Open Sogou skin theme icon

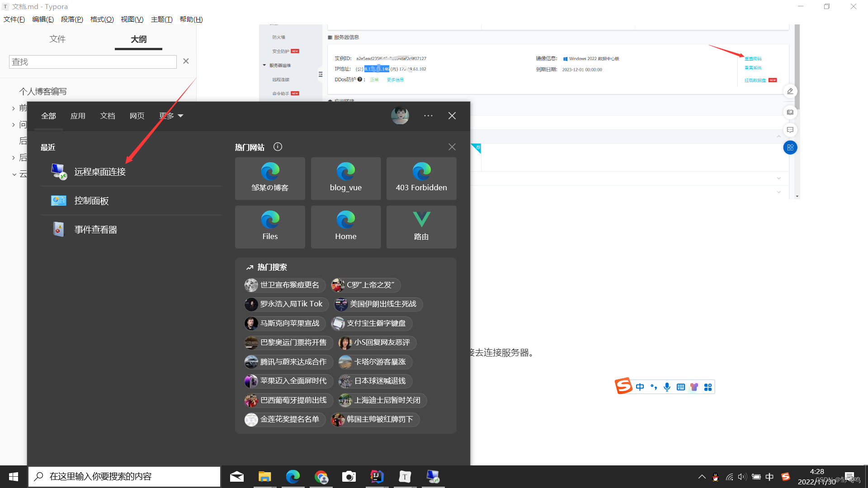pyautogui.click(x=694, y=387)
